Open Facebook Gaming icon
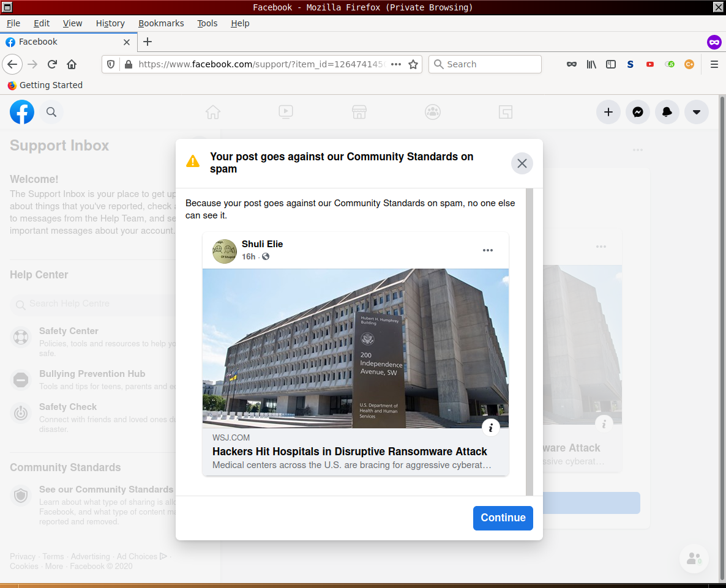 [506, 112]
